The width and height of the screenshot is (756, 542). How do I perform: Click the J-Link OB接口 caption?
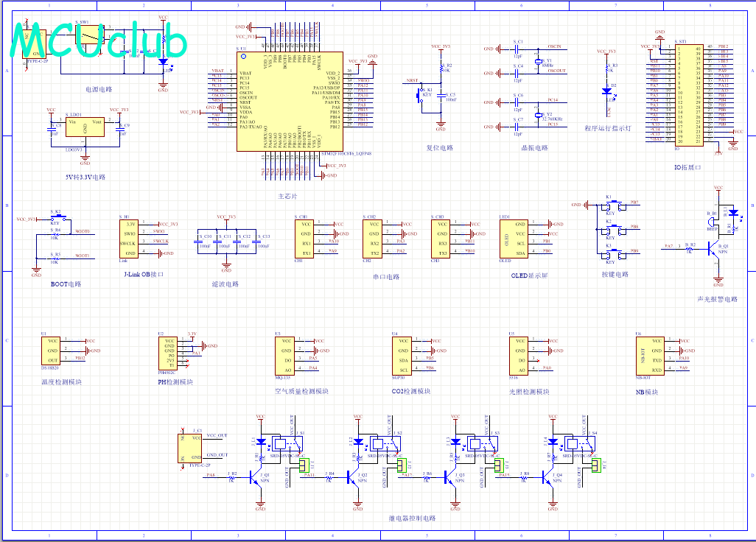pos(144,274)
